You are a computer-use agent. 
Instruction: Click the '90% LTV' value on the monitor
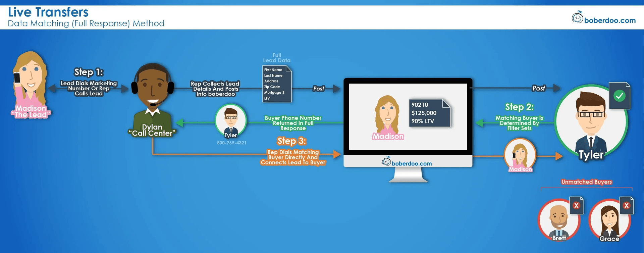pyautogui.click(x=423, y=121)
